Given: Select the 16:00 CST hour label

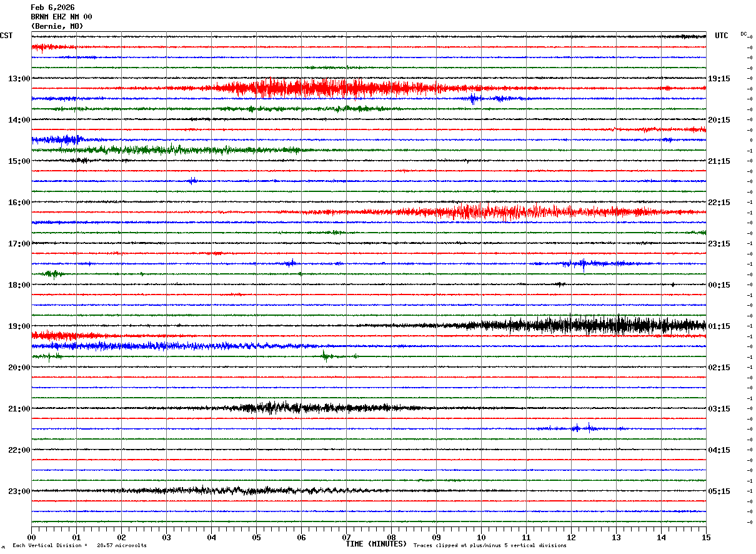Looking at the screenshot, I should click(19, 203).
